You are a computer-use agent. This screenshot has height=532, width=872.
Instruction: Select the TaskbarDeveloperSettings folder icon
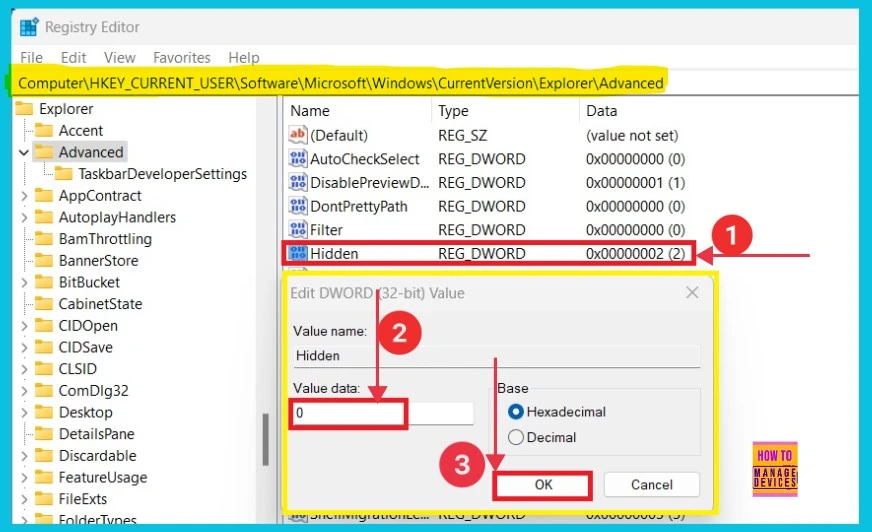pos(63,173)
